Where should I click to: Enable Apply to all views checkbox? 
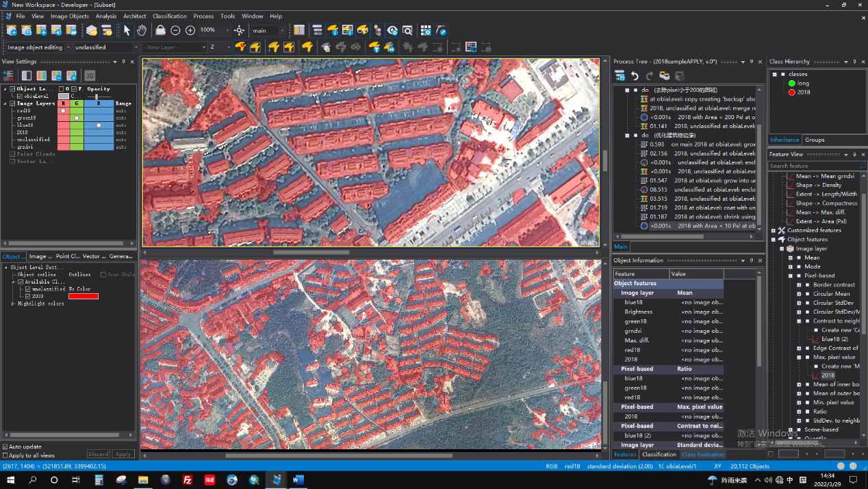coord(5,455)
